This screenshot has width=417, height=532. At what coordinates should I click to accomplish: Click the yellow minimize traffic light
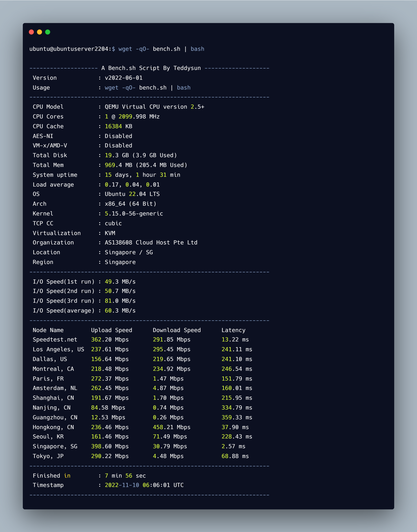[39, 32]
